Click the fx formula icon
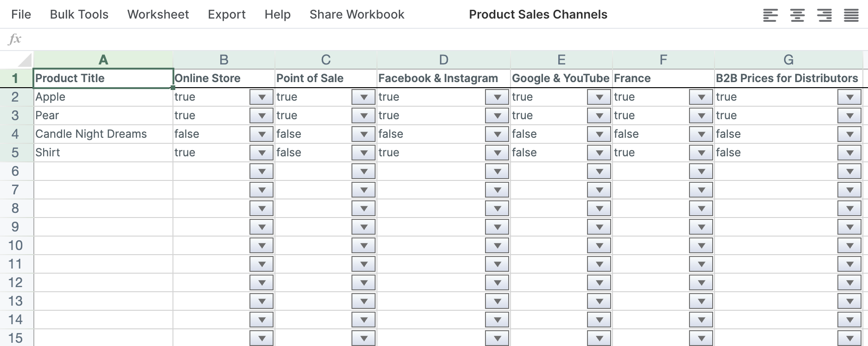 16,38
